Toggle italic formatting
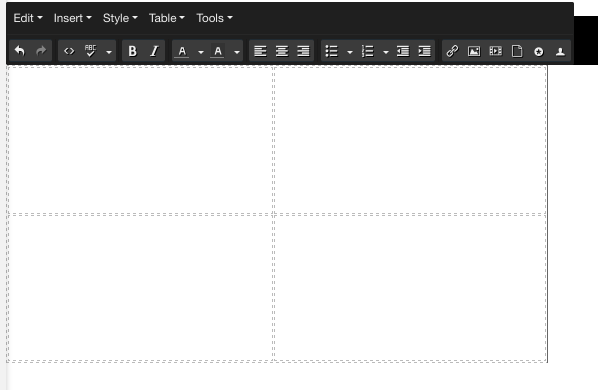The width and height of the screenshot is (598, 390). (x=154, y=51)
